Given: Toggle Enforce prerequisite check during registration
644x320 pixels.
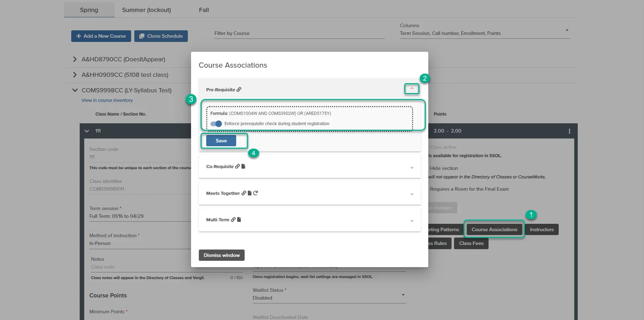Looking at the screenshot, I should click(x=216, y=124).
